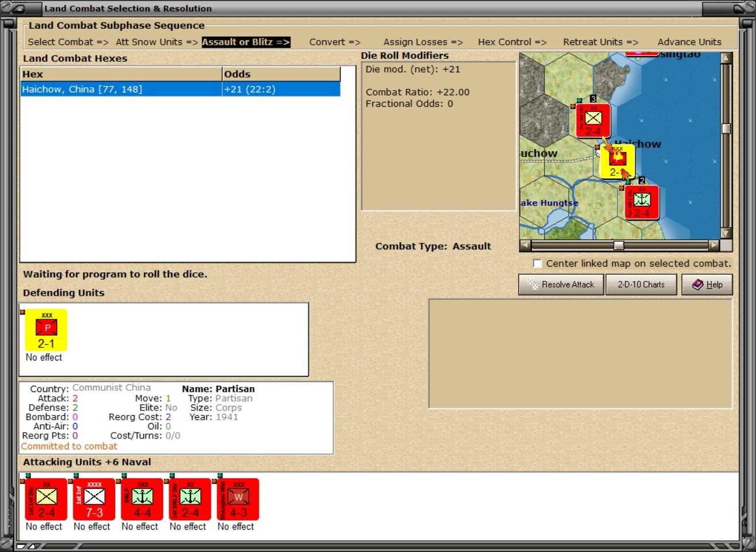Click the Combat Ratio: +22.00 line
Viewport: 756px width, 552px height.
418,92
